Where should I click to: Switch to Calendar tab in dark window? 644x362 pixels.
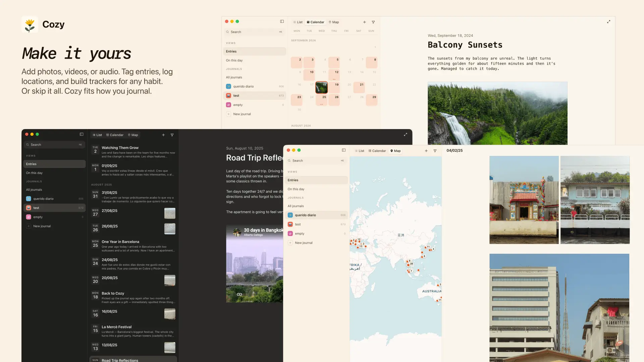point(115,135)
